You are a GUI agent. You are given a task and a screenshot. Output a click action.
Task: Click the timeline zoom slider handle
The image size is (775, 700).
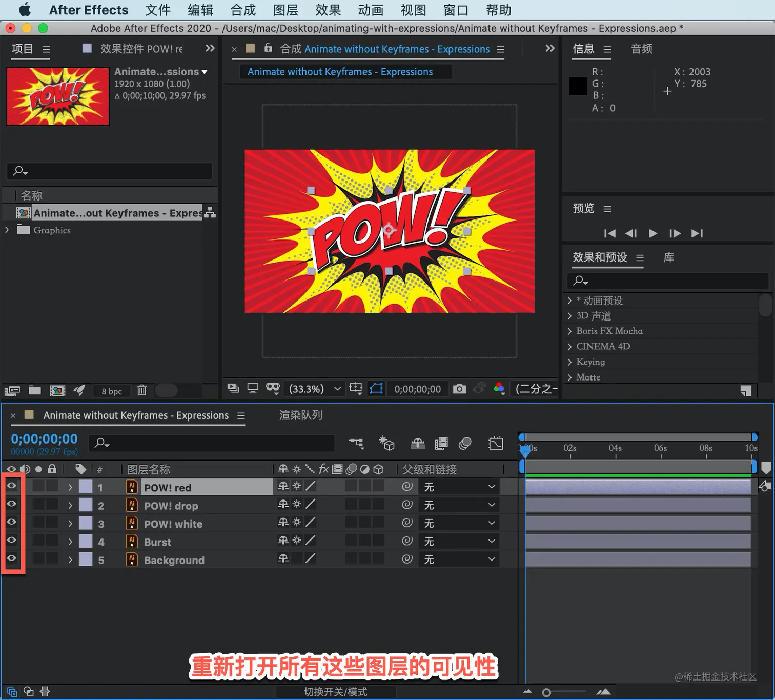pyautogui.click(x=546, y=693)
